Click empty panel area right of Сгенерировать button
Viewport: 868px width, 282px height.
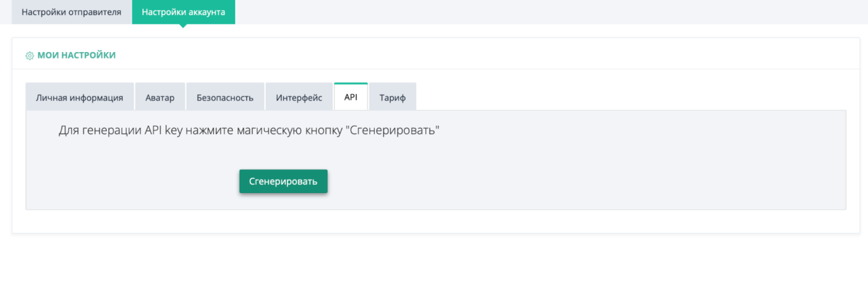(542, 182)
